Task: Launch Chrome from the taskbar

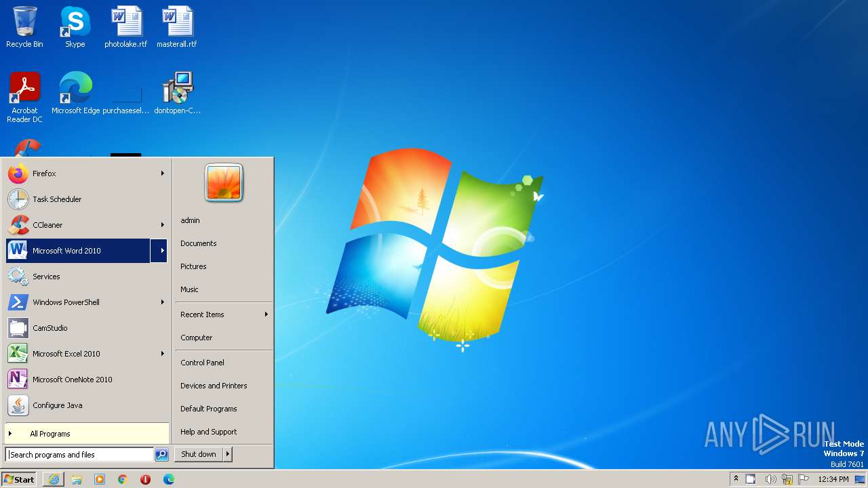Action: (x=123, y=479)
